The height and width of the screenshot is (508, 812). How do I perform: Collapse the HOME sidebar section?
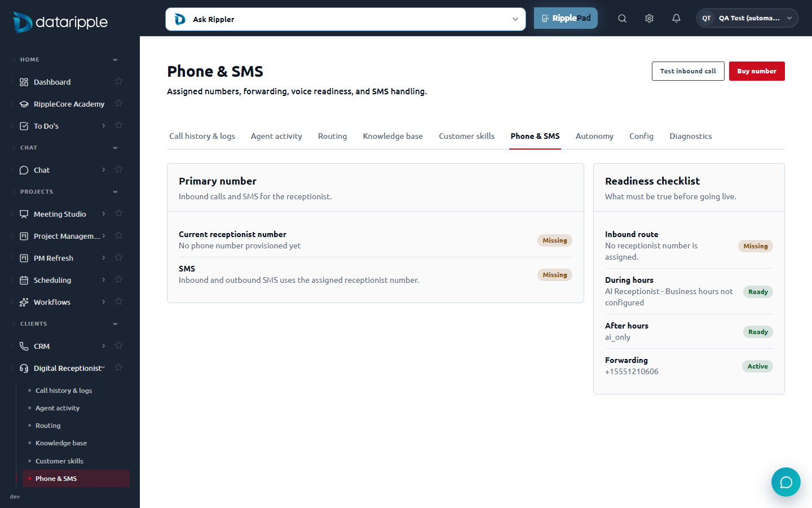(115, 60)
